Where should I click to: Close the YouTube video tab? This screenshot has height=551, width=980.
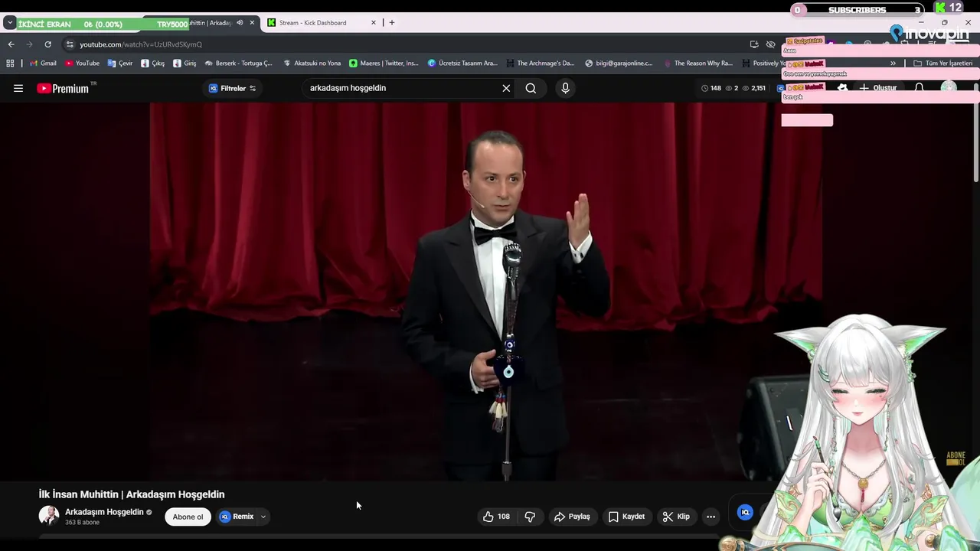click(252, 23)
